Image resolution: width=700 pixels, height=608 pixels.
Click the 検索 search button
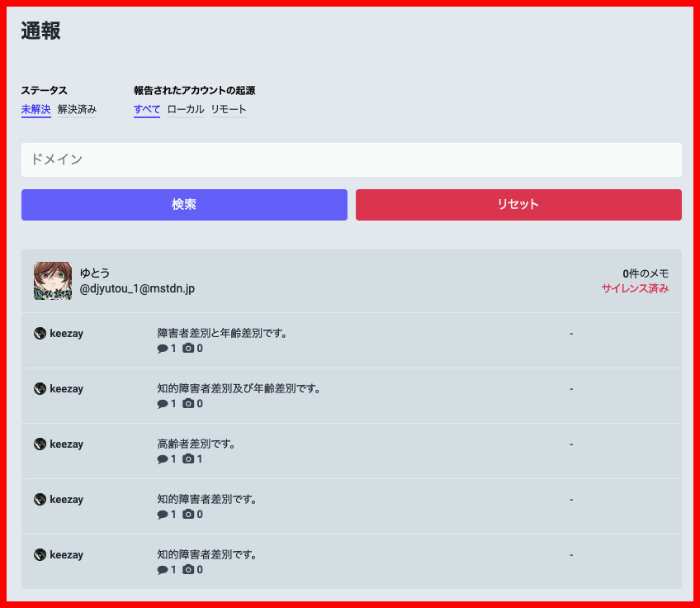[184, 205]
